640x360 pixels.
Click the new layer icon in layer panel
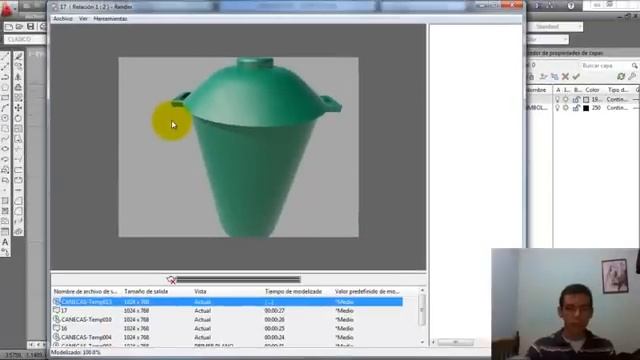pos(543,76)
